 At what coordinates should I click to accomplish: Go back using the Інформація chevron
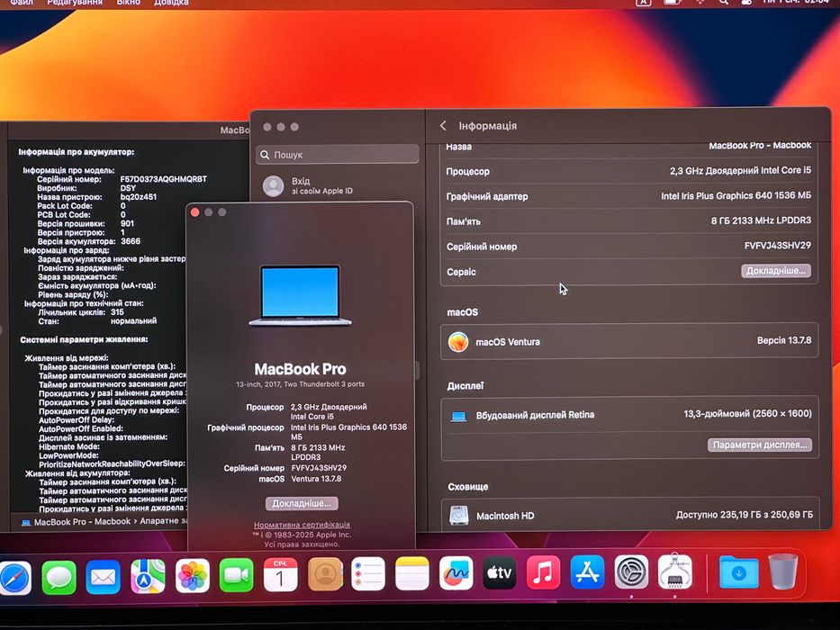[443, 126]
